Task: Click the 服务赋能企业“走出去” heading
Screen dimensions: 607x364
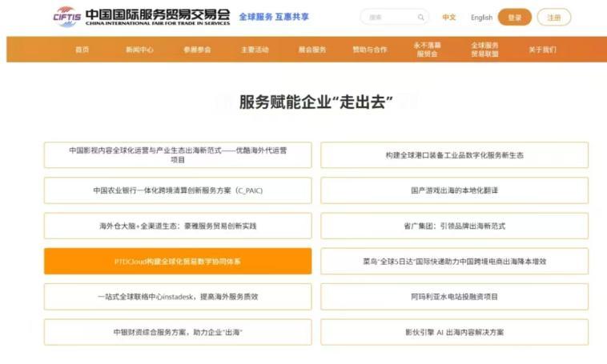Action: coord(316,102)
